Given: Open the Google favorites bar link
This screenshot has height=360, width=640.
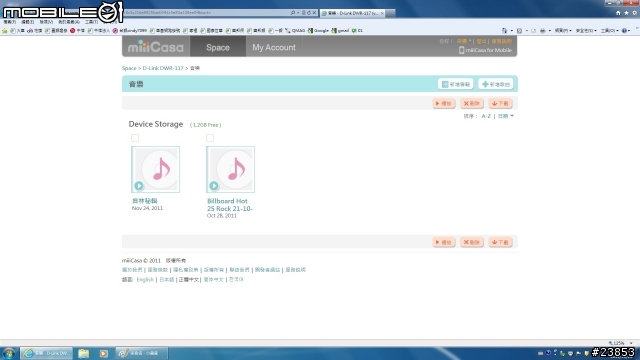Looking at the screenshot, I should (x=318, y=31).
